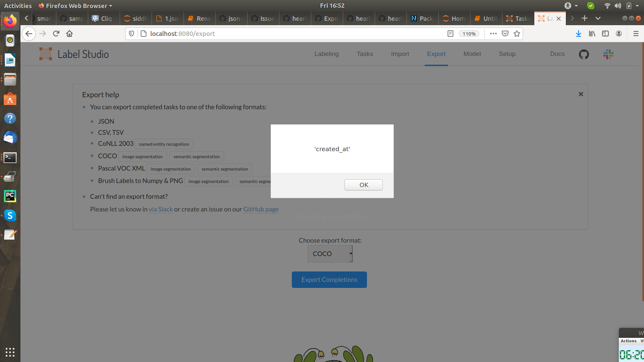The image size is (644, 362).
Task: Switch to the Import tab
Action: (x=400, y=54)
